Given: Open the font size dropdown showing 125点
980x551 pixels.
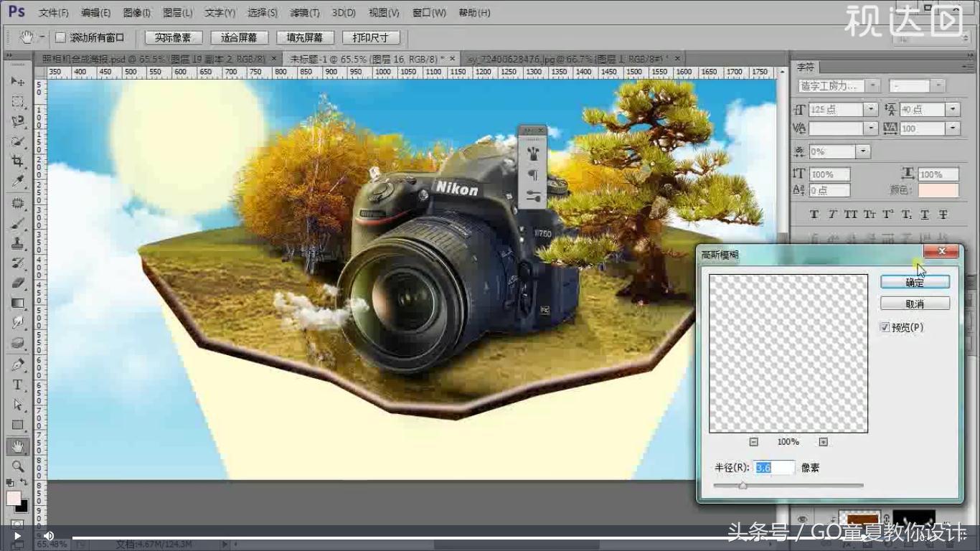Looking at the screenshot, I should click(x=871, y=109).
